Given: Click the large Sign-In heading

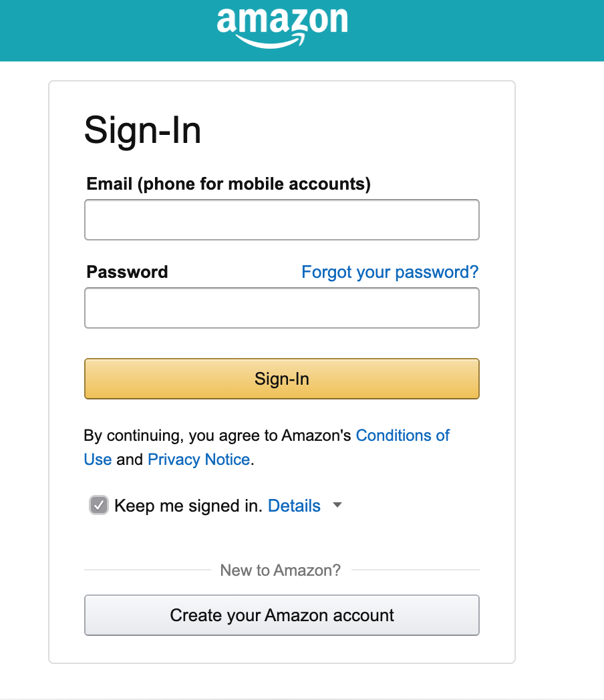Looking at the screenshot, I should [x=143, y=130].
